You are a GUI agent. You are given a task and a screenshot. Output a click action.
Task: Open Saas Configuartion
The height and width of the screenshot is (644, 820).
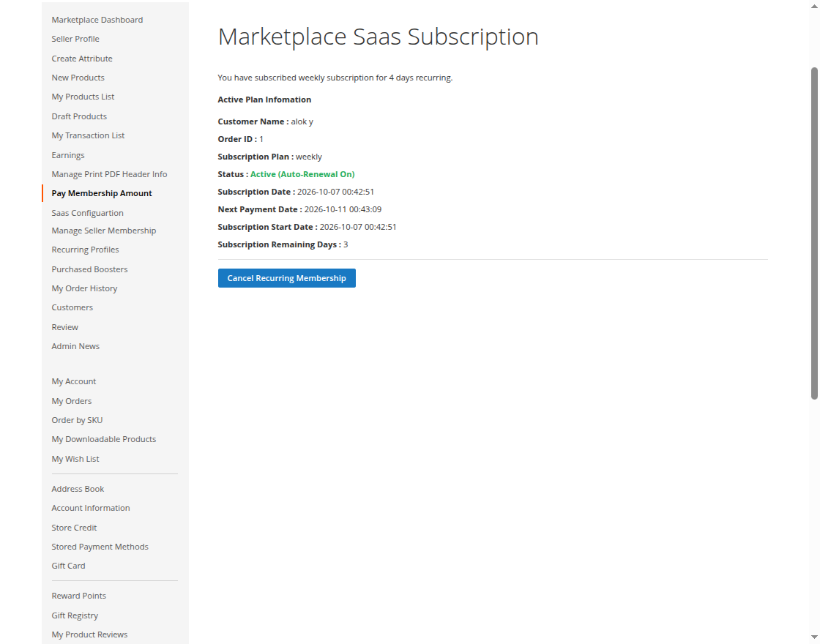click(87, 213)
